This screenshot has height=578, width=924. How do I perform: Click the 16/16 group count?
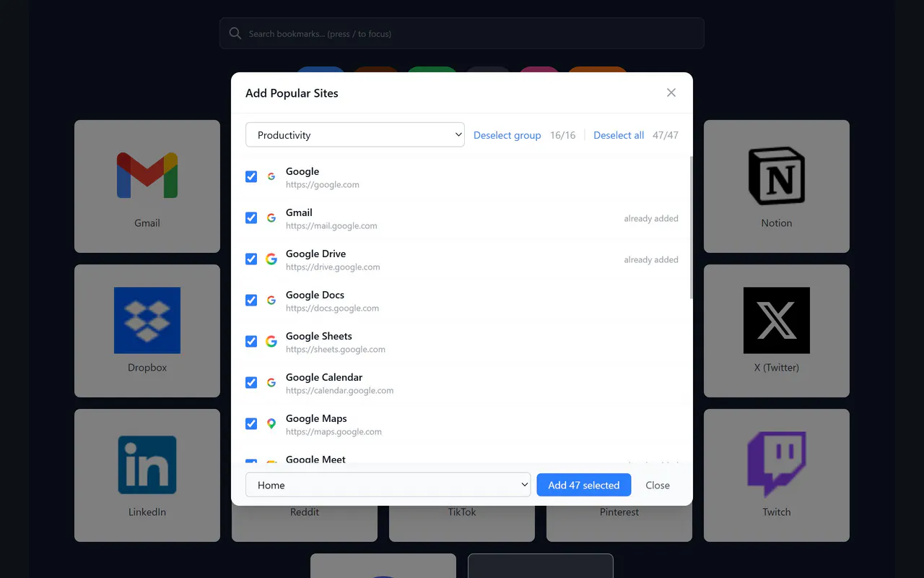[x=563, y=135]
